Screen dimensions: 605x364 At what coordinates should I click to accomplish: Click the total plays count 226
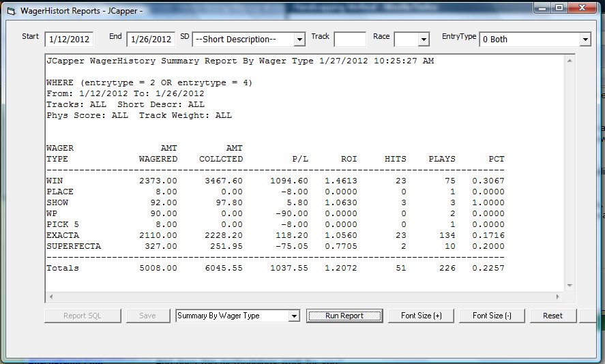click(447, 268)
